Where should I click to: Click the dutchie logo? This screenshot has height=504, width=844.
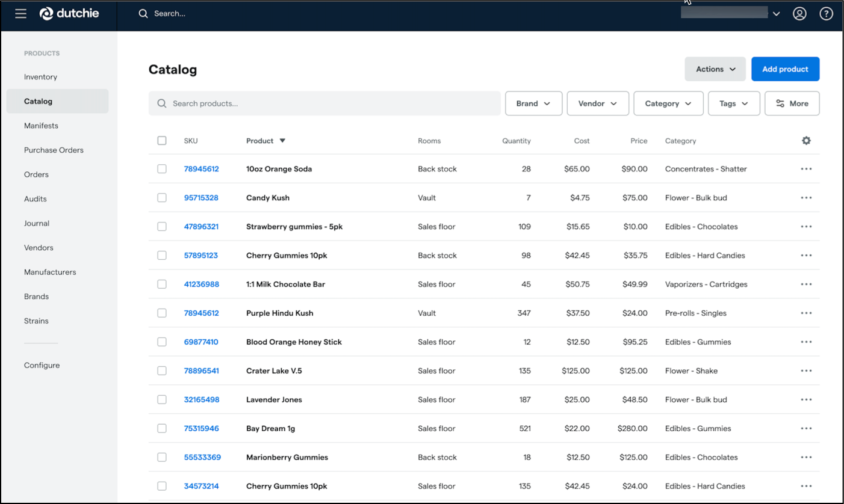click(69, 13)
